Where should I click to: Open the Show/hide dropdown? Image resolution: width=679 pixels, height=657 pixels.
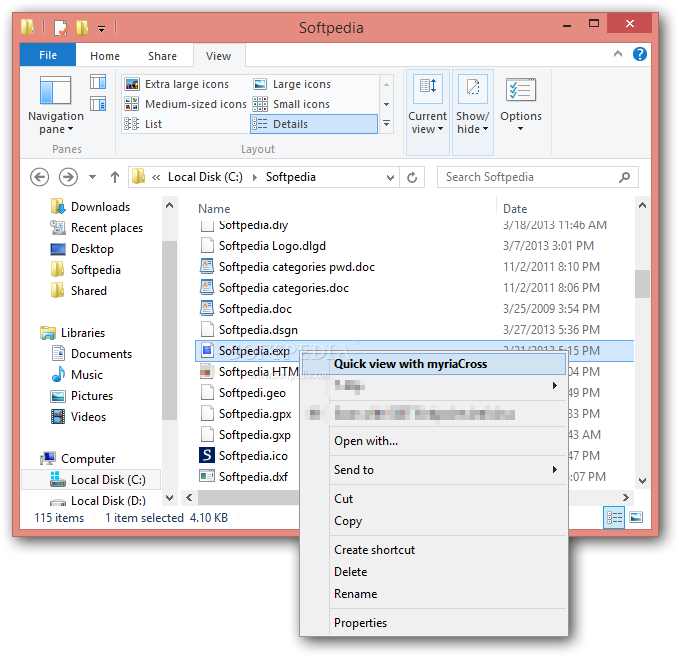(x=473, y=112)
